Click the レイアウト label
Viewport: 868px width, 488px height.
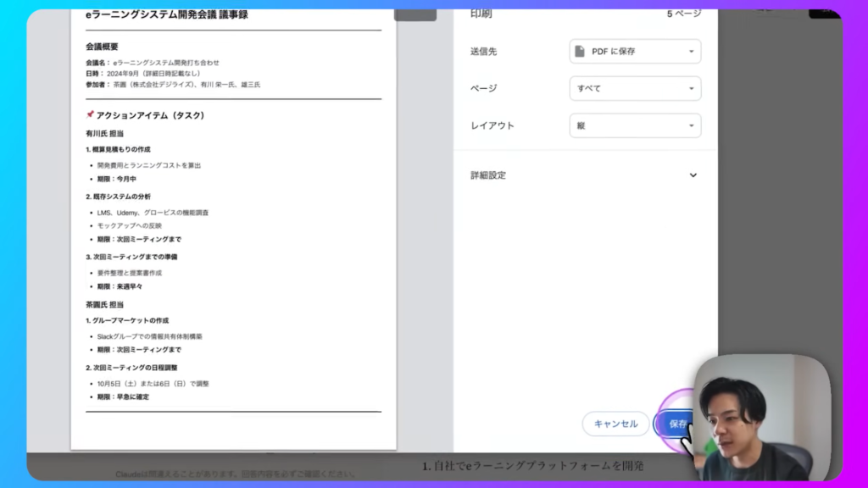[492, 125]
